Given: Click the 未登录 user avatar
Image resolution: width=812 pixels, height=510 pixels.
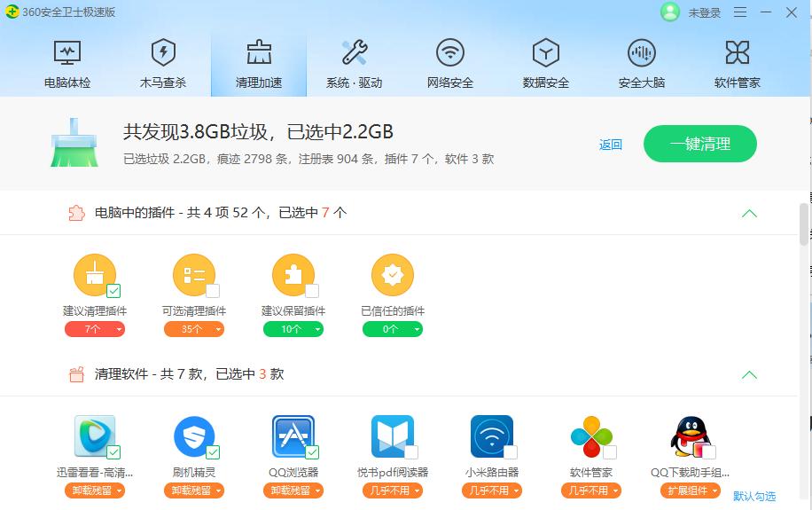Looking at the screenshot, I should (x=669, y=12).
